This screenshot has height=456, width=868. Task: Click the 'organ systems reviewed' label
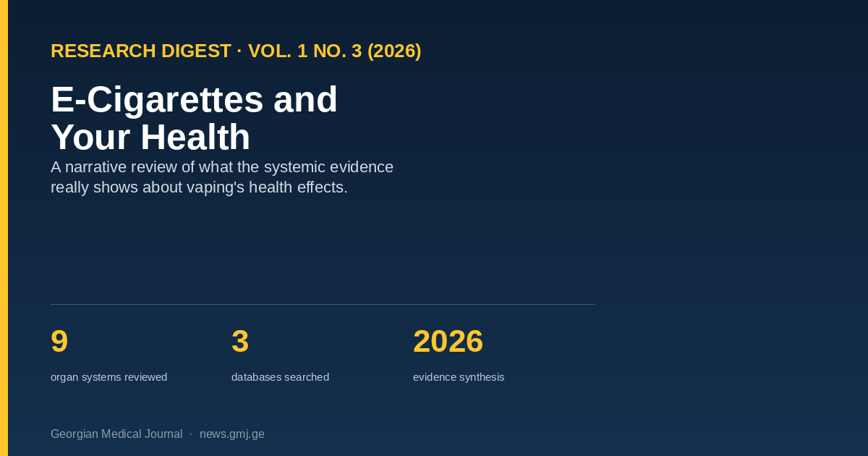point(109,377)
